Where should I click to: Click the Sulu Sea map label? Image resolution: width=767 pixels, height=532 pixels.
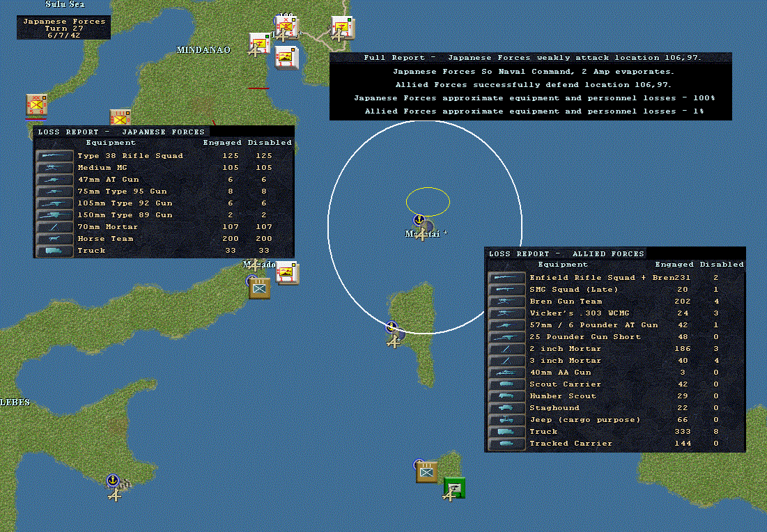pos(65,4)
